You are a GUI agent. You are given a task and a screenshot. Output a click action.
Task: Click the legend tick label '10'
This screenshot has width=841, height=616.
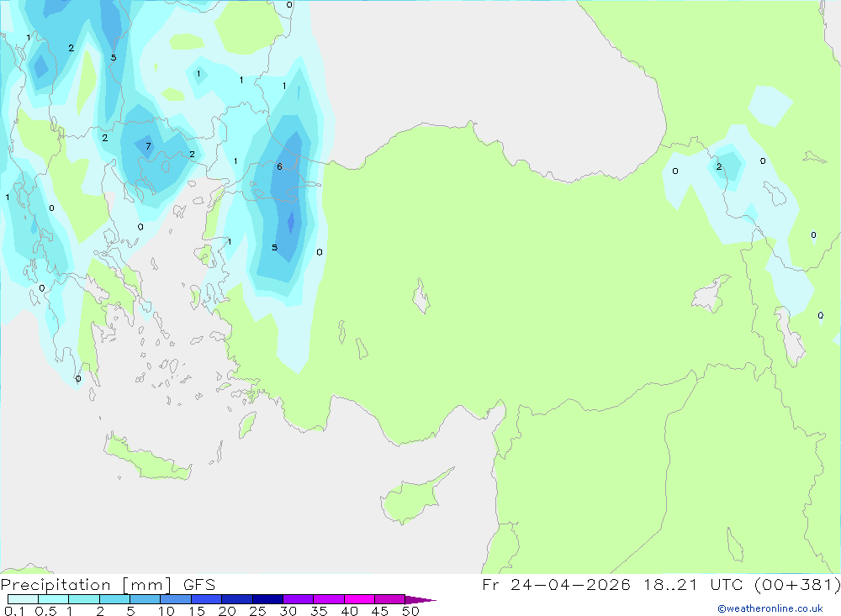pos(166,611)
